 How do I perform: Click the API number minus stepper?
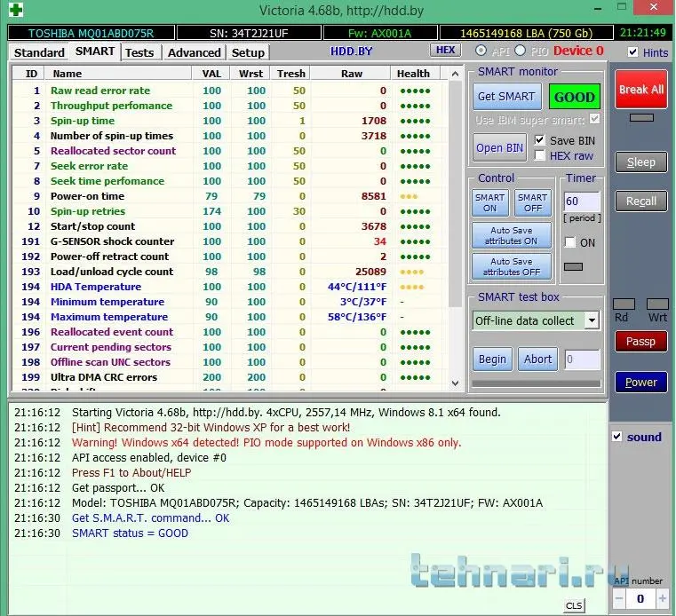pyautogui.click(x=619, y=598)
